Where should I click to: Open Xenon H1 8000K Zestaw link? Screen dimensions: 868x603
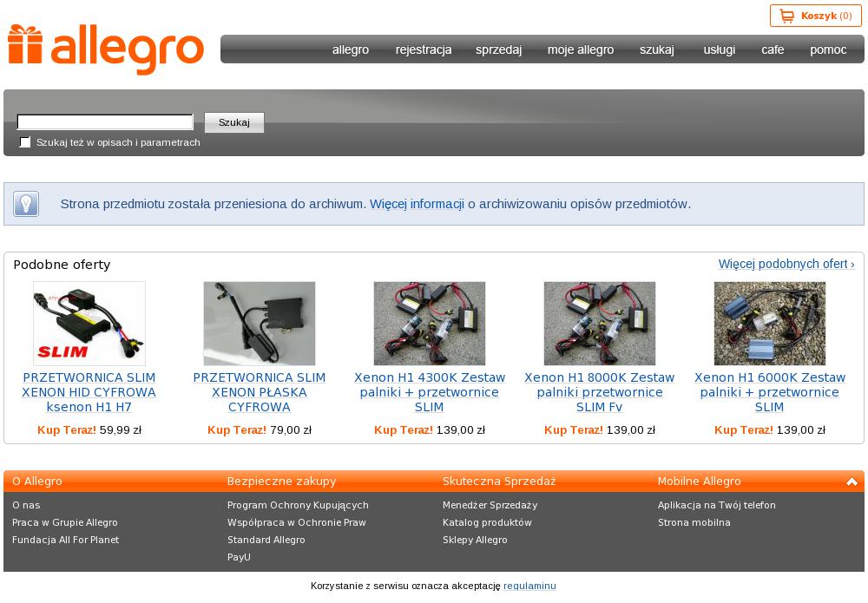pos(600,392)
